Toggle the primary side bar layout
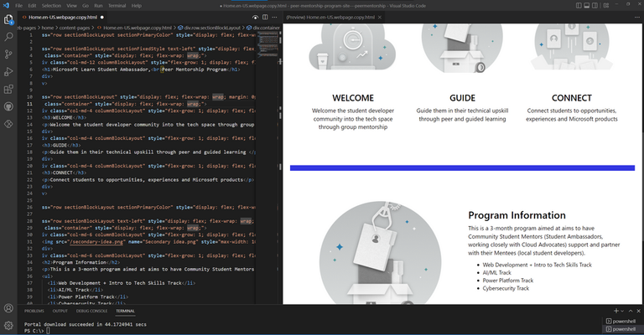 click(x=579, y=5)
